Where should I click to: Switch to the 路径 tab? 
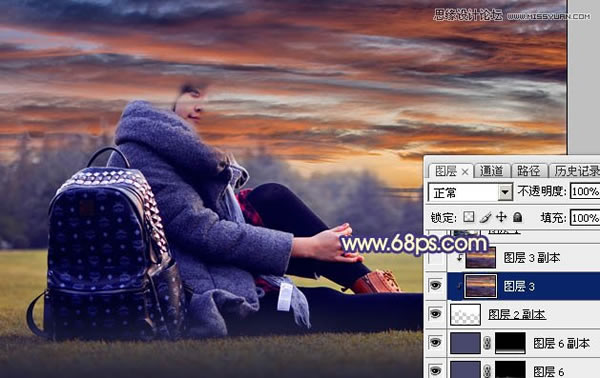point(528,171)
